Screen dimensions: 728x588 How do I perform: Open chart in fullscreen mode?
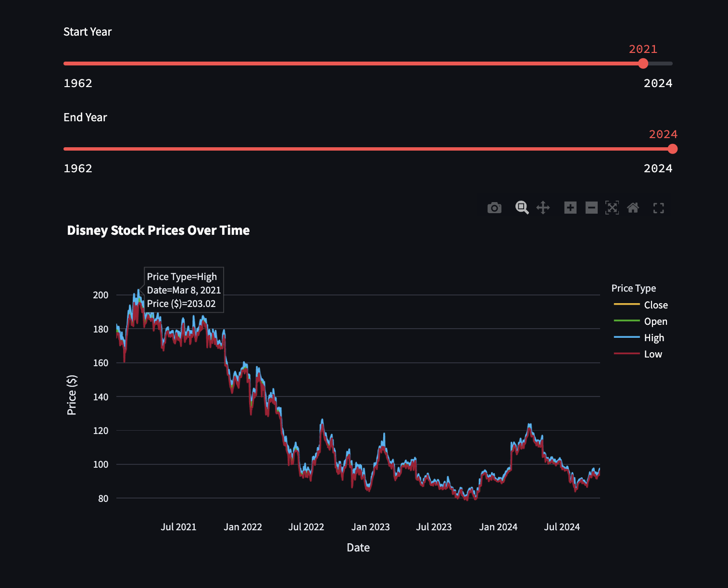tap(659, 208)
